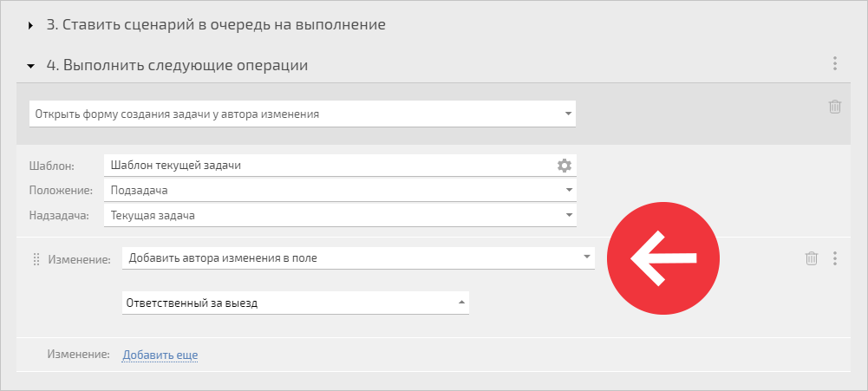Delete the open-task-form operation via trash icon
The height and width of the screenshot is (391, 868).
coord(835,107)
